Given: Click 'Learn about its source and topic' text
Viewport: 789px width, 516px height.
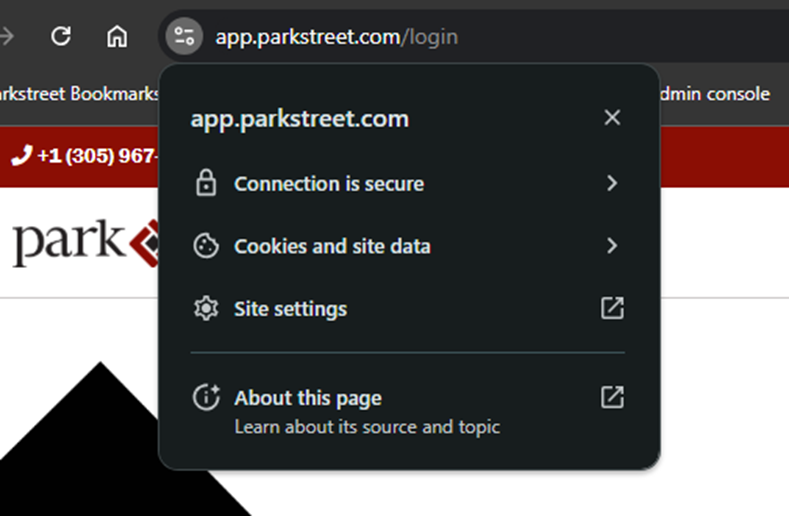Looking at the screenshot, I should (x=367, y=427).
